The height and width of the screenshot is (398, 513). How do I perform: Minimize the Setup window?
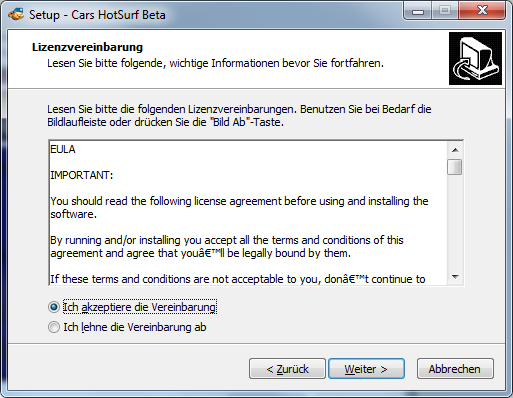[x=418, y=11]
